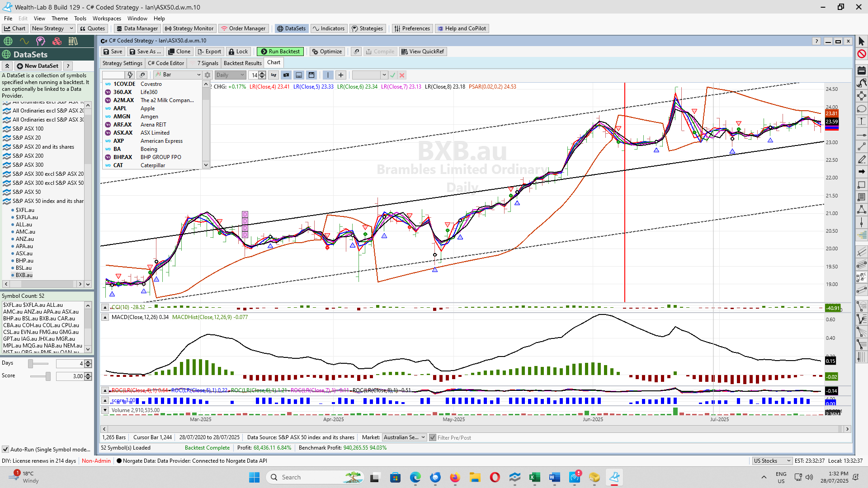The height and width of the screenshot is (488, 868).
Task: Open the Tools menu
Action: tap(80, 19)
